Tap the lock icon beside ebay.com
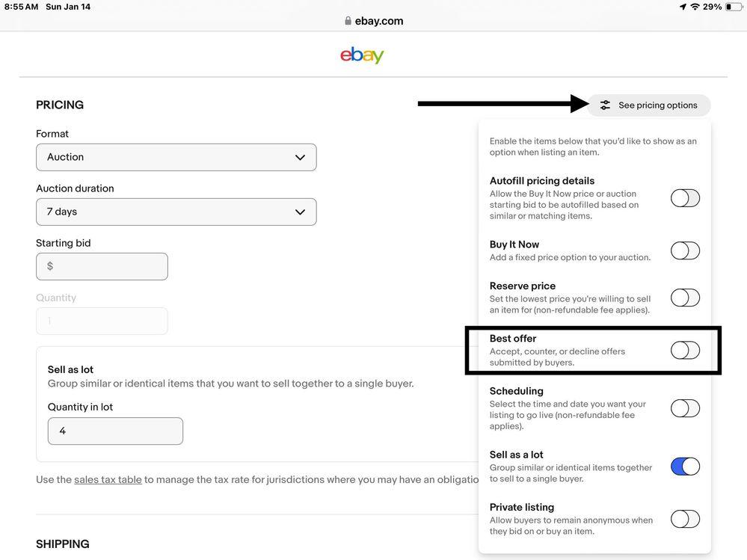 coord(348,21)
